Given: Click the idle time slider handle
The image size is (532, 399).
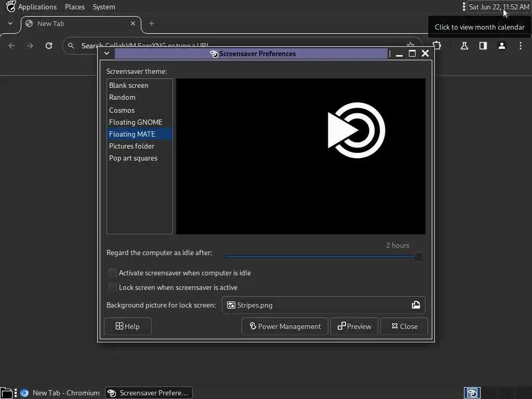Looking at the screenshot, I should pos(419,257).
